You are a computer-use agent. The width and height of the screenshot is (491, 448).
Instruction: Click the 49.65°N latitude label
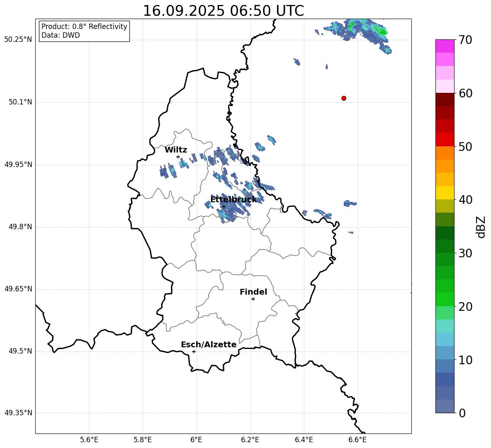tap(18, 289)
